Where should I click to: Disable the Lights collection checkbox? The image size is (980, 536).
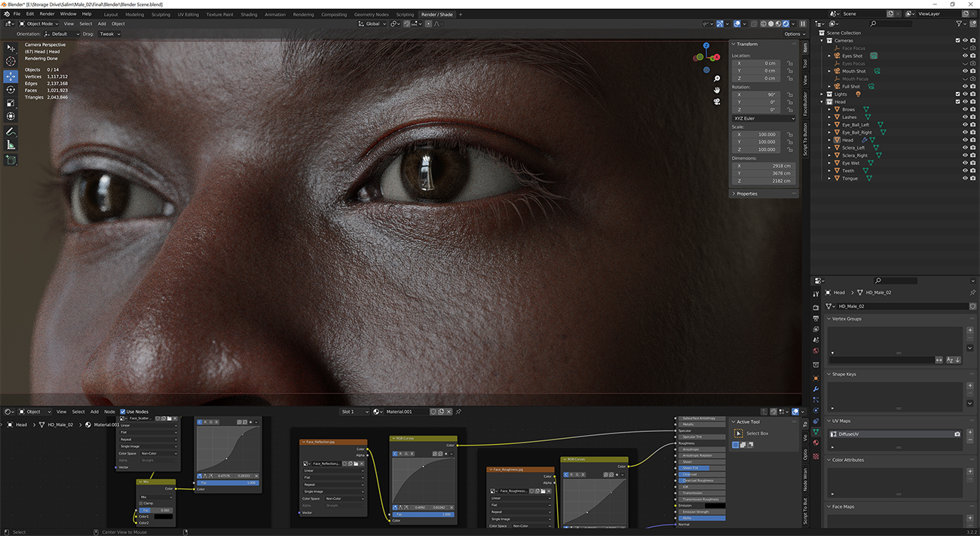[958, 94]
